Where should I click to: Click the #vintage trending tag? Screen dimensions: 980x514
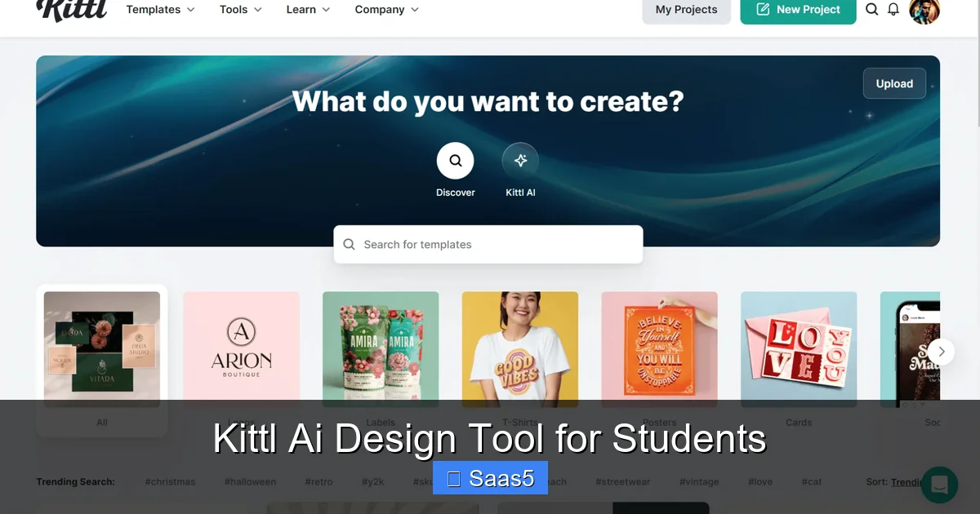click(x=699, y=482)
